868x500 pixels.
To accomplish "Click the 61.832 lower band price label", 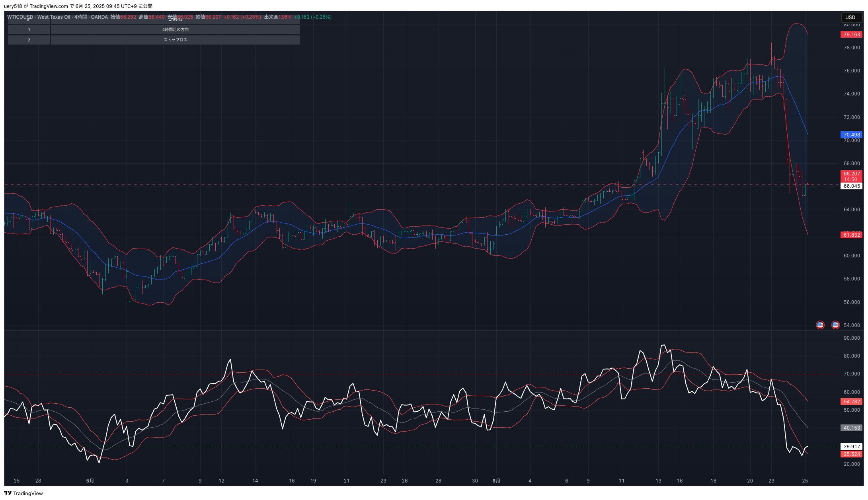I will pyautogui.click(x=851, y=235).
